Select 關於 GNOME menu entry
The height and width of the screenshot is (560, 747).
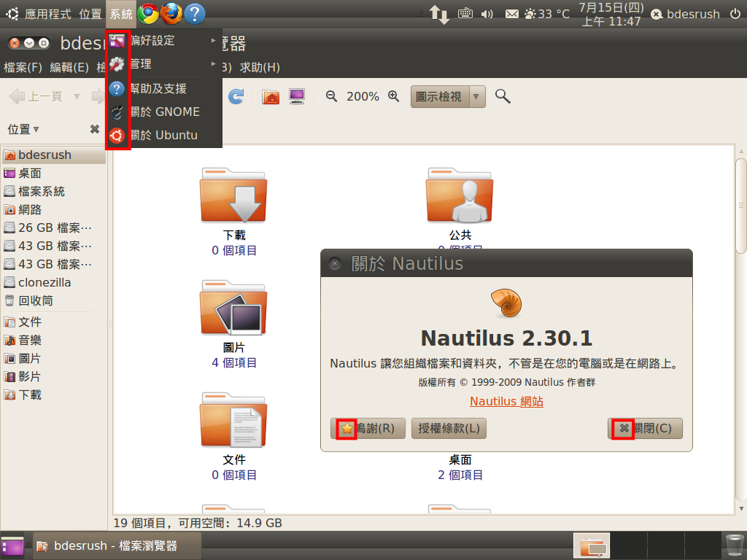164,112
